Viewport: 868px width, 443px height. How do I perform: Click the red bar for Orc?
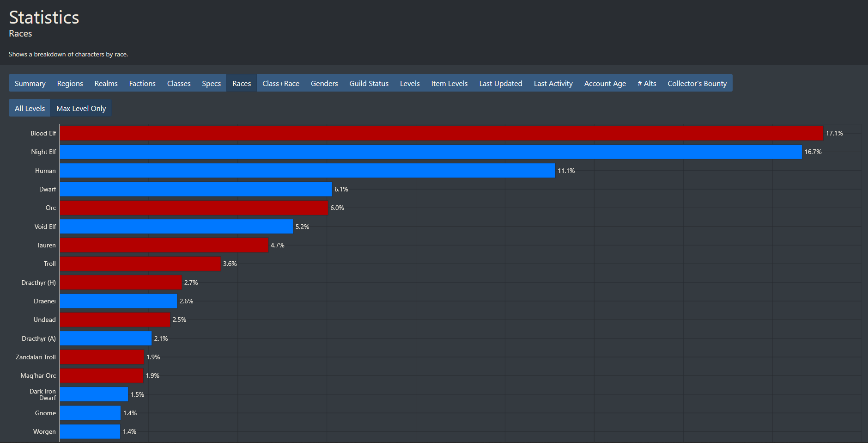click(194, 208)
